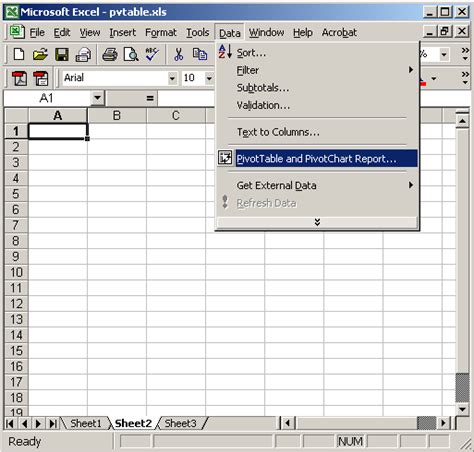Click the Excel application icon in the title bar
474x452 pixels.
(x=12, y=12)
